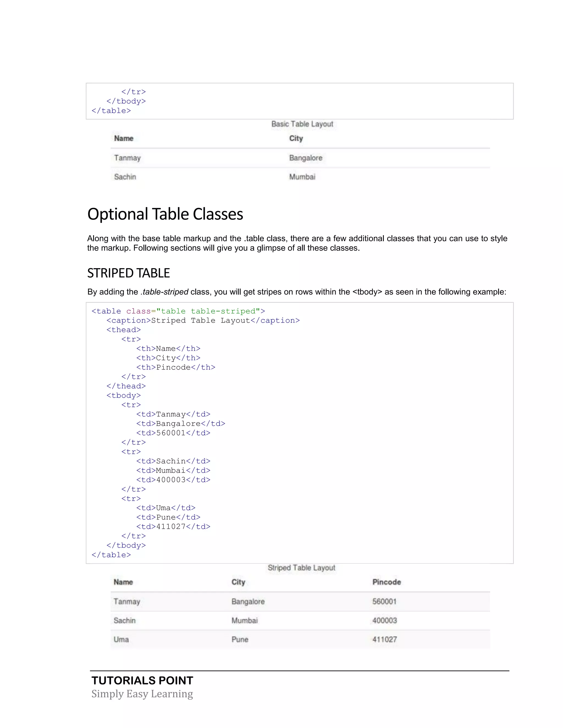Select "Tanmay" cell in the rendered striped table
Image resolution: width=563 pixels, height=728 pixels.
(127, 602)
